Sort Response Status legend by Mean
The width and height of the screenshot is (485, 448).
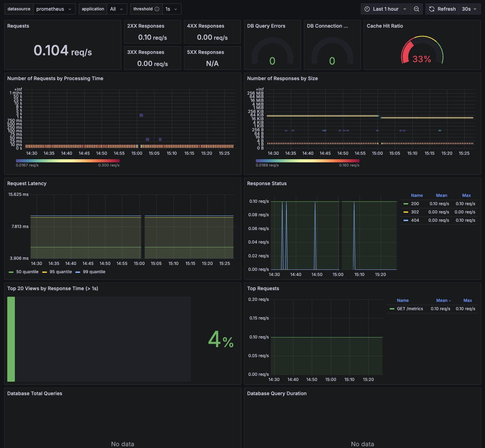point(441,196)
